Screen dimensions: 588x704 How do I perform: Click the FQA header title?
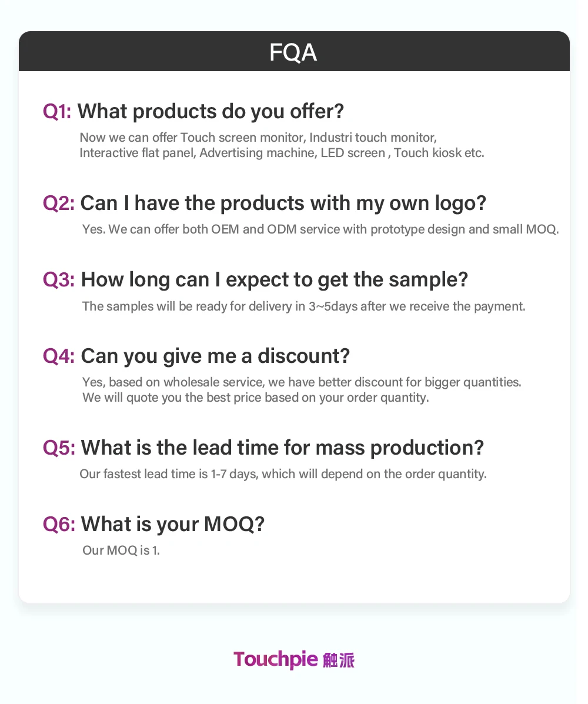click(x=293, y=52)
